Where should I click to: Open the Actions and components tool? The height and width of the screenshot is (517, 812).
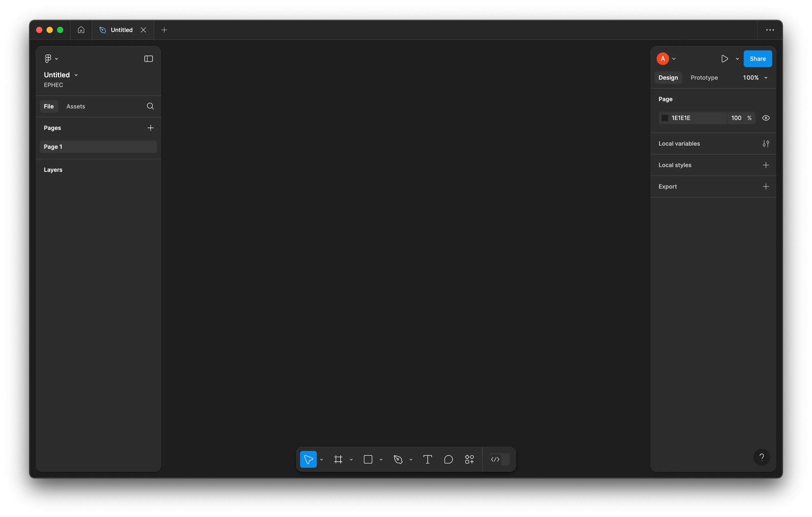point(469,459)
